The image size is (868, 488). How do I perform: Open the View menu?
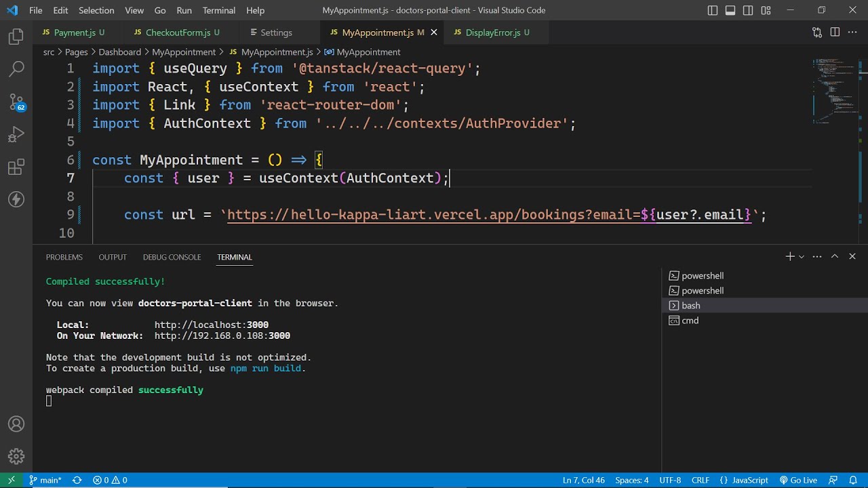pos(134,10)
